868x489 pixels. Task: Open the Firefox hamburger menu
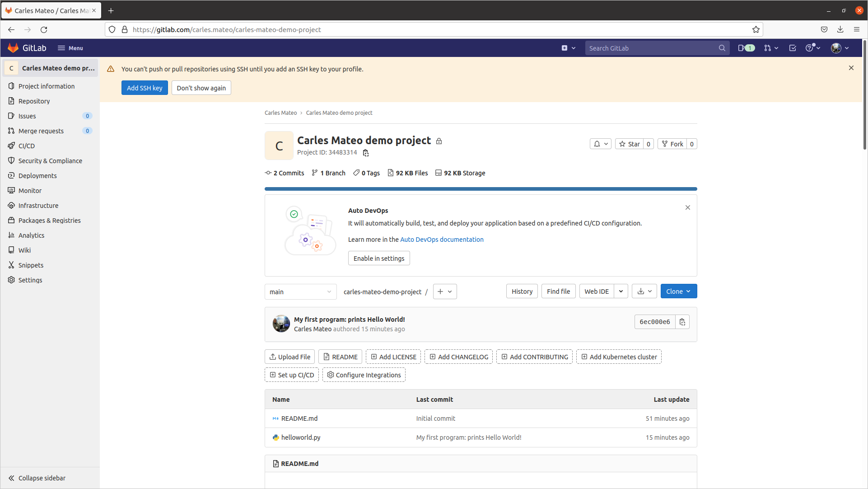pyautogui.click(x=856, y=29)
